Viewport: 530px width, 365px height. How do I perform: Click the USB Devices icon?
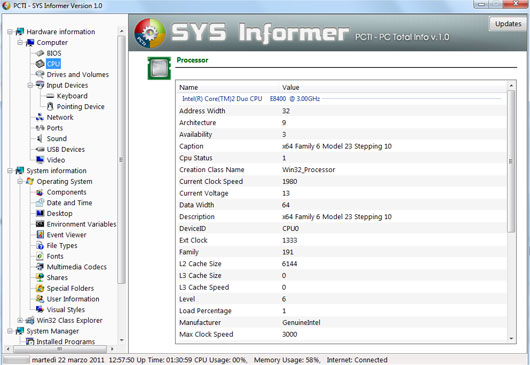40,149
